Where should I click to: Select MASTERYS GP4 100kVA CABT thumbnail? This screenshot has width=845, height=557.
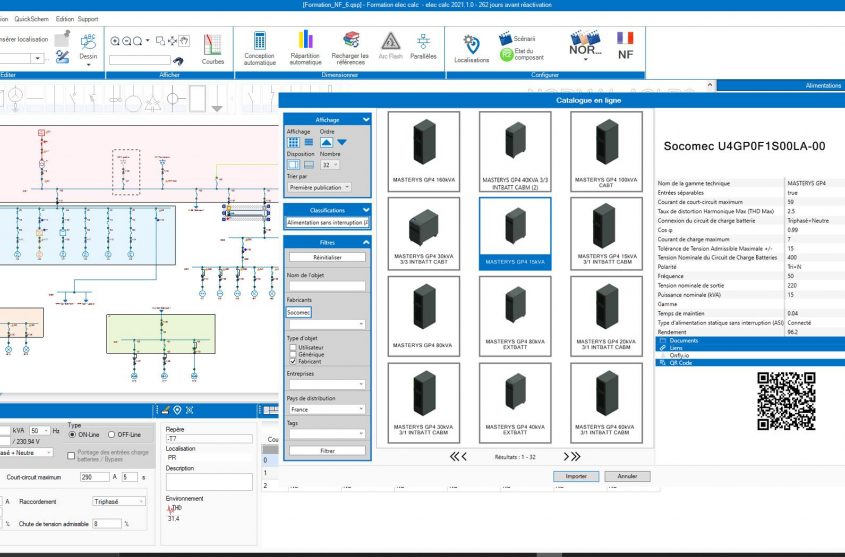tap(606, 151)
